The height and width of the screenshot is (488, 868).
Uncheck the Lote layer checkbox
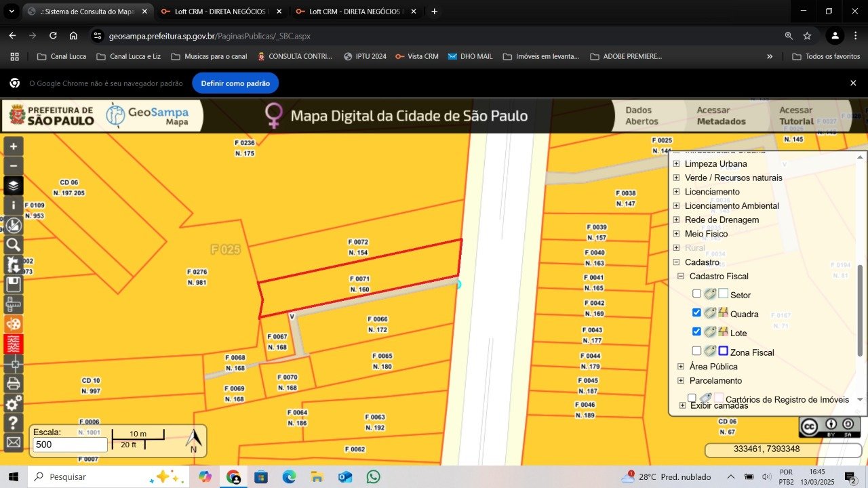tap(696, 331)
